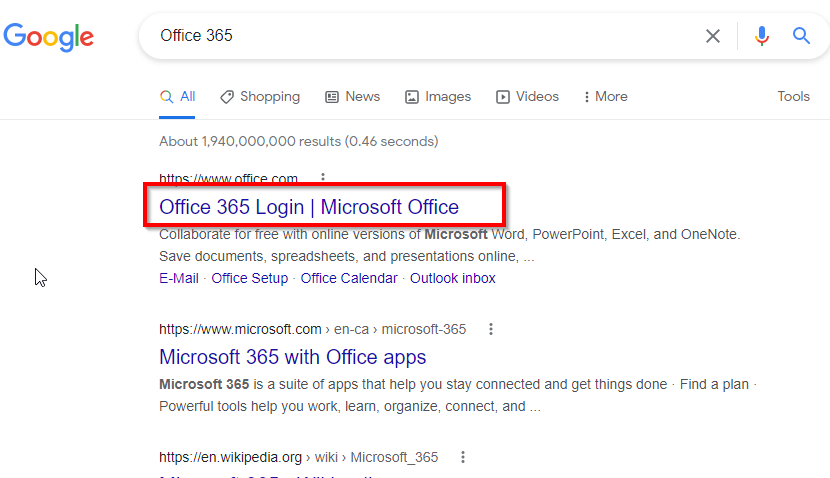This screenshot has height=478, width=830.
Task: Click the About 1,940,000,000 results text
Action: tap(299, 141)
